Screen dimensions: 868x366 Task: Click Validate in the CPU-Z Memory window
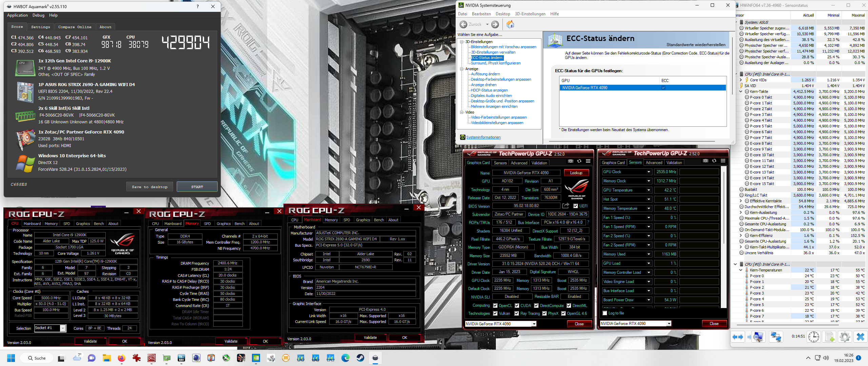click(x=231, y=341)
